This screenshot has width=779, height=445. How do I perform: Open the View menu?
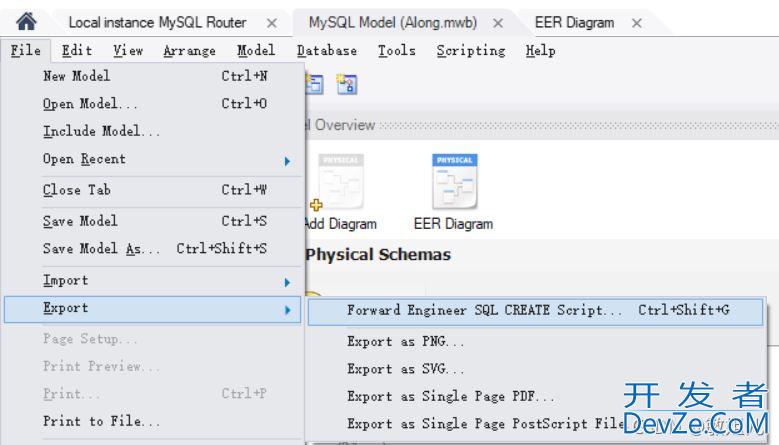pos(128,50)
